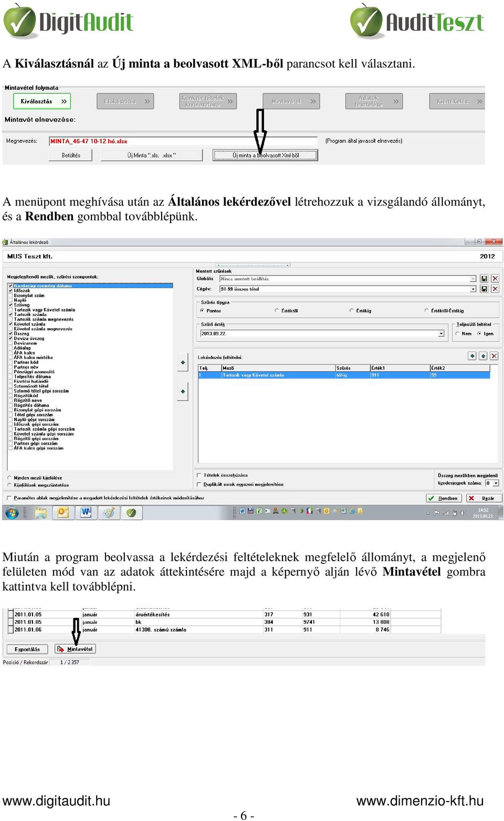The height and width of the screenshot is (821, 504).
Task: Click the Betöltés button
Action: [x=71, y=155]
